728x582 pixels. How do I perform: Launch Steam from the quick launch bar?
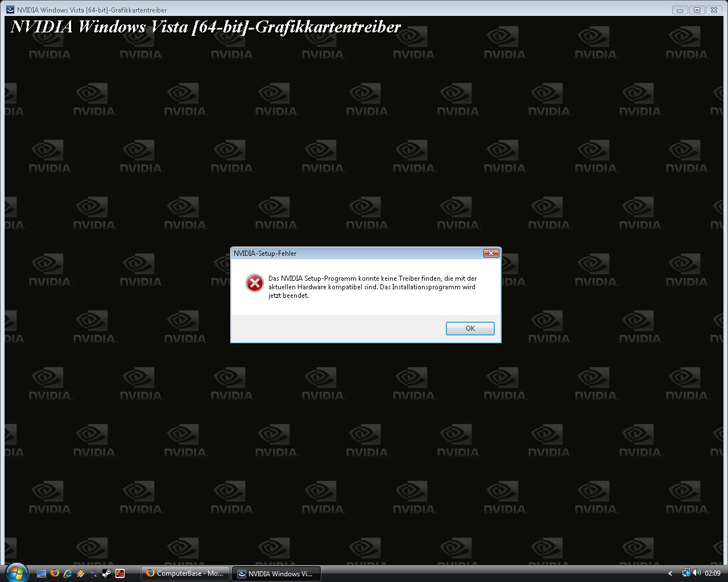tap(107, 573)
